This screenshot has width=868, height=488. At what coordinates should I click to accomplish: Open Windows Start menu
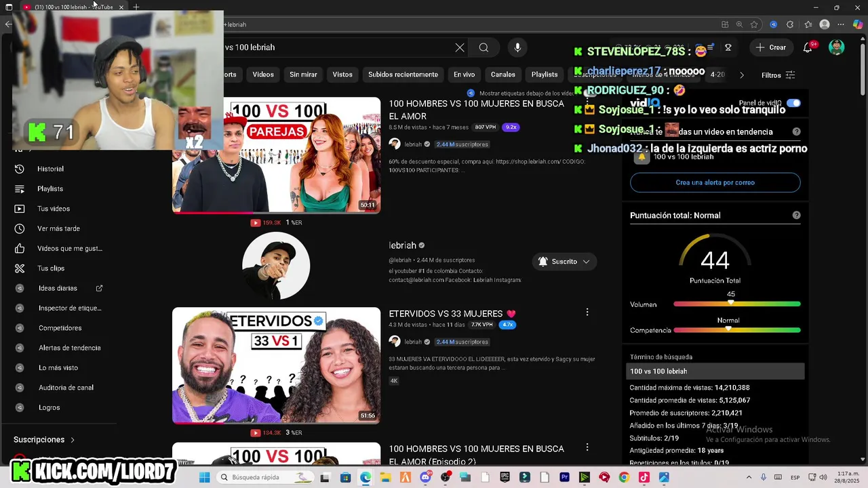click(x=205, y=477)
